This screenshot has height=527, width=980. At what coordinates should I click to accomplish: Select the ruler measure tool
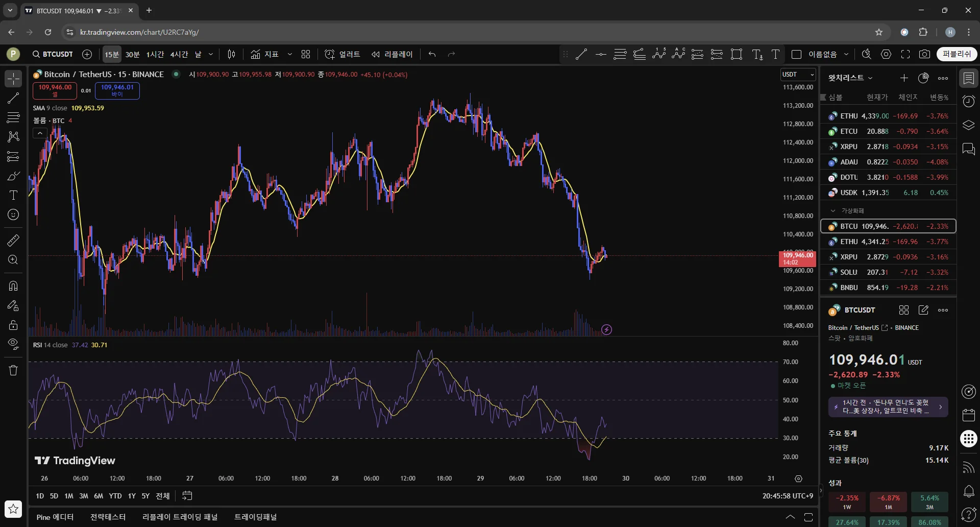coord(13,240)
